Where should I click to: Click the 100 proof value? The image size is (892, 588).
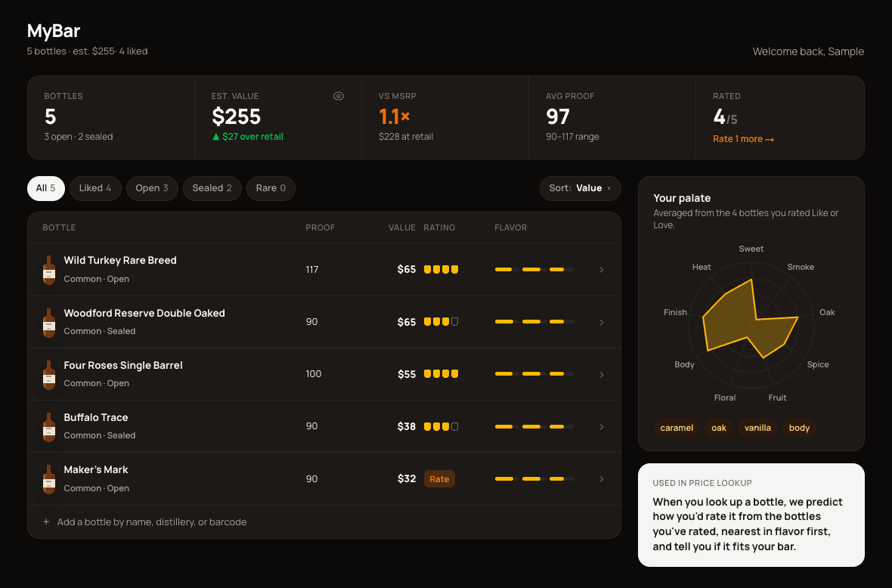pyautogui.click(x=314, y=373)
